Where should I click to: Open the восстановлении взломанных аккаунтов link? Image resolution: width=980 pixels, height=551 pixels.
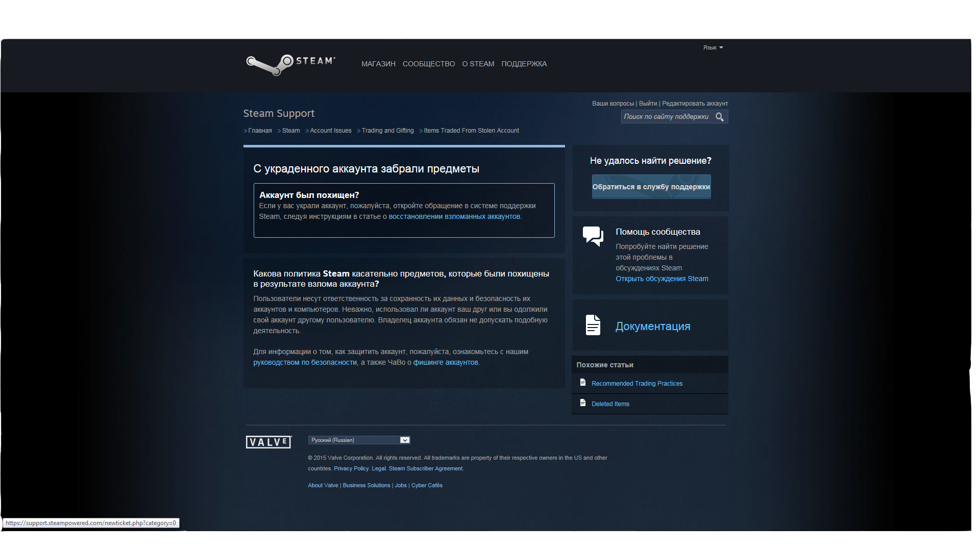454,216
